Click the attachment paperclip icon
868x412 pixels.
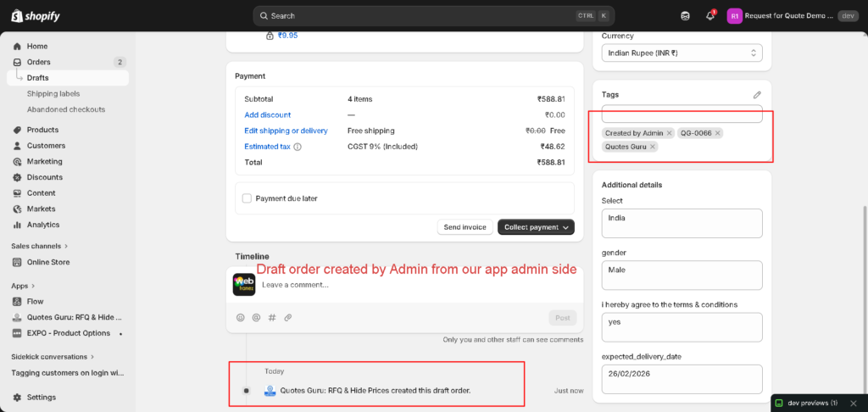287,317
